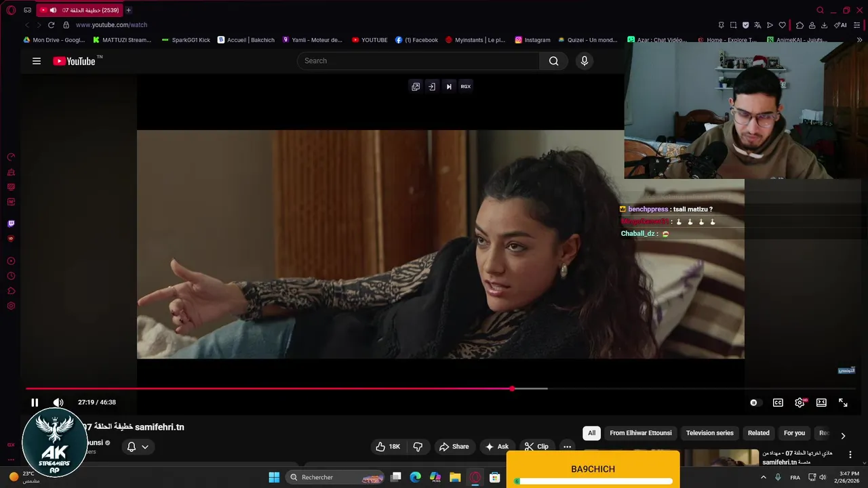Image resolution: width=868 pixels, height=488 pixels.
Task: Click the Ask button
Action: click(x=496, y=447)
